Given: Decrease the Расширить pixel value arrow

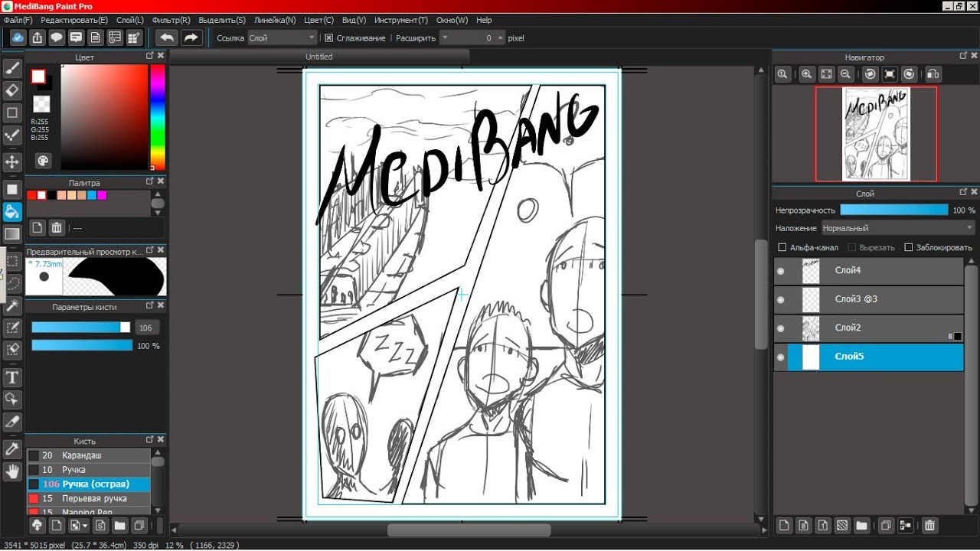Looking at the screenshot, I should pos(445,37).
